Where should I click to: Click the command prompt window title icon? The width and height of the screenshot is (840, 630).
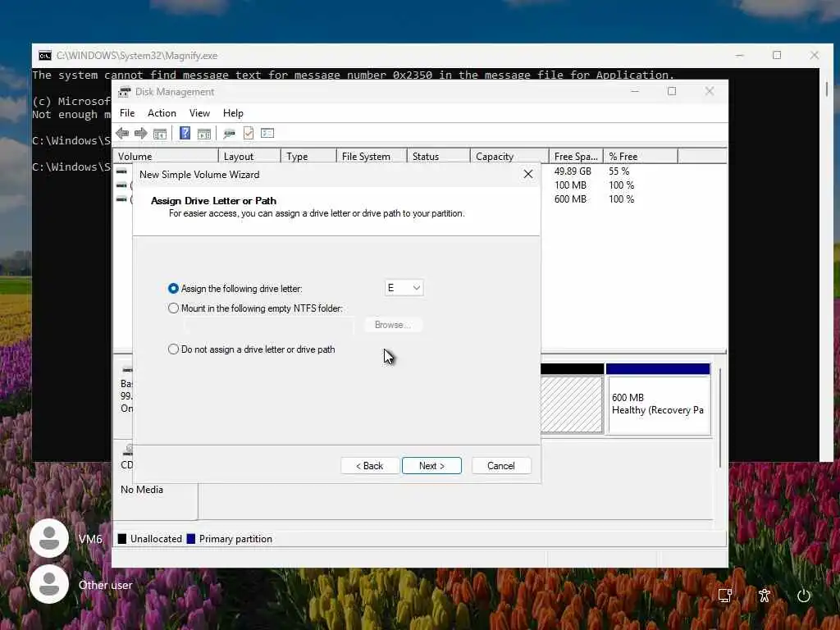coord(45,56)
